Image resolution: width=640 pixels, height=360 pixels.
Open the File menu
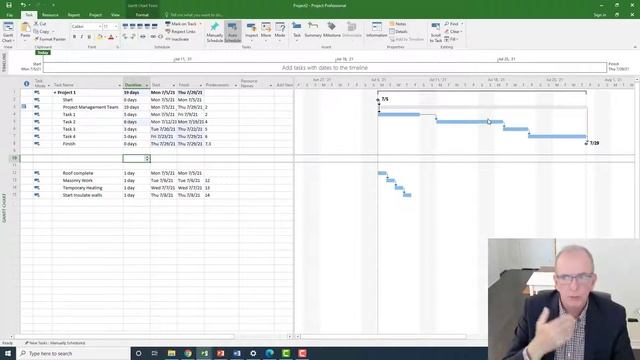pos(9,15)
